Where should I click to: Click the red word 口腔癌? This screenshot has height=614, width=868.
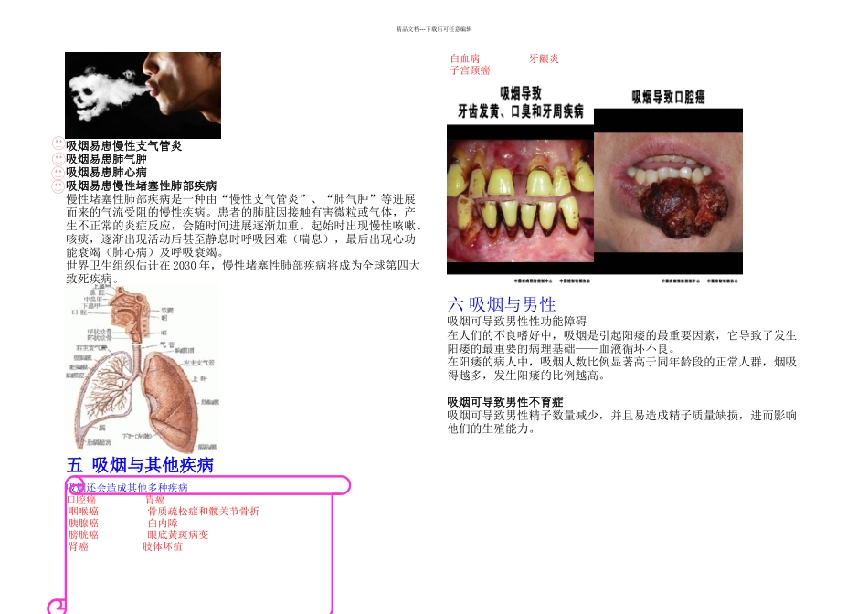pos(81,500)
